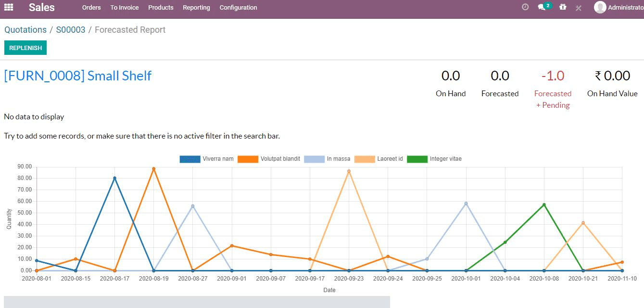Click the Replenish button
Screen dimensions: 644x308
(25, 48)
